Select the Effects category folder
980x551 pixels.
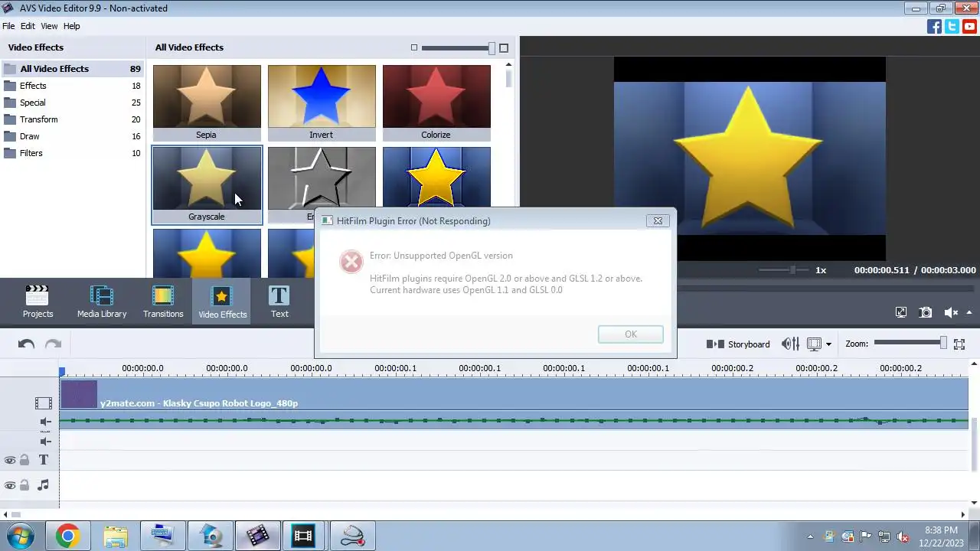pos(72,86)
